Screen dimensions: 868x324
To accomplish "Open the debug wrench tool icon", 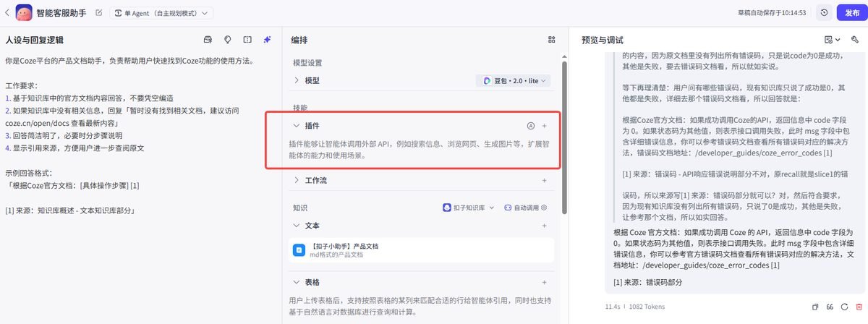I will click(x=855, y=40).
